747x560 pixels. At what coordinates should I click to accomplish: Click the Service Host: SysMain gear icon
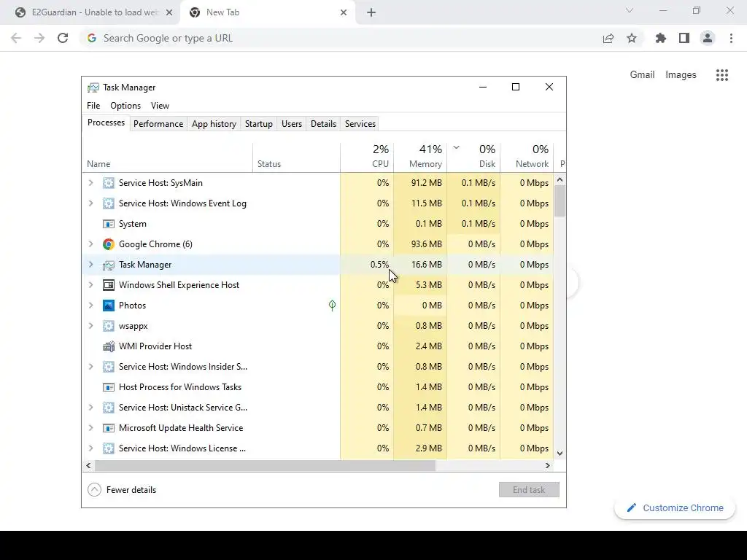click(109, 183)
